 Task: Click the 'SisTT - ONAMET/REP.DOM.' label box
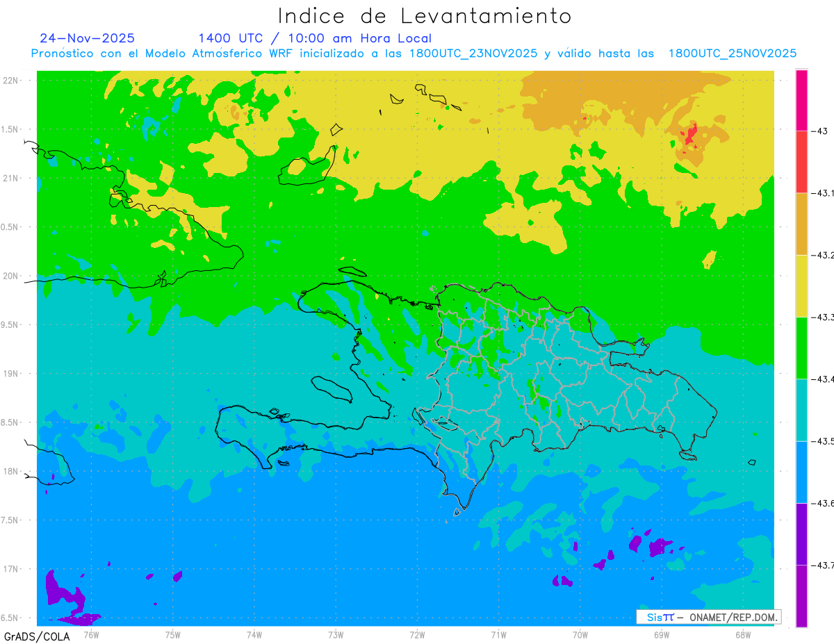tap(708, 617)
